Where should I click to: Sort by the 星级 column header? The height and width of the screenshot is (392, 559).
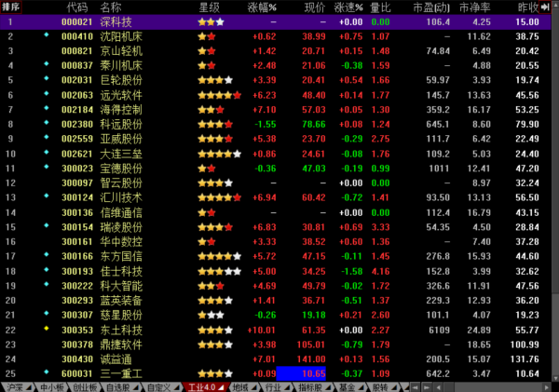[210, 7]
